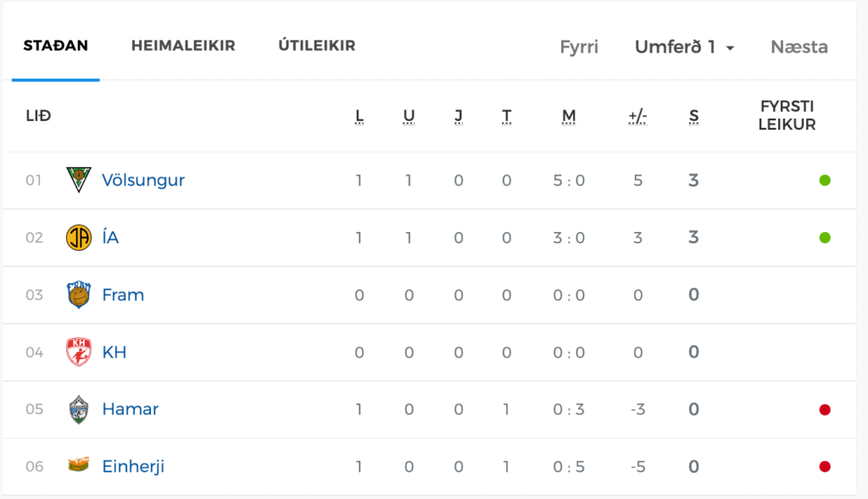Select the Staðan tab
868x499 pixels.
click(55, 46)
